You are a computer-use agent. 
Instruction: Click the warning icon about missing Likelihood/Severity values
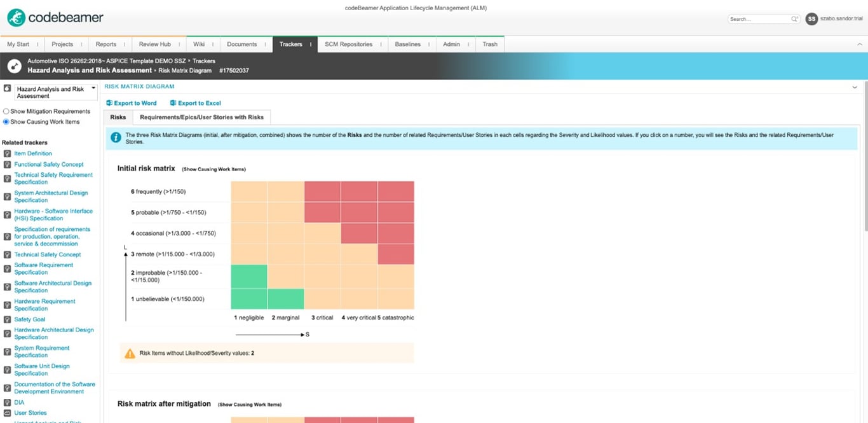point(130,352)
